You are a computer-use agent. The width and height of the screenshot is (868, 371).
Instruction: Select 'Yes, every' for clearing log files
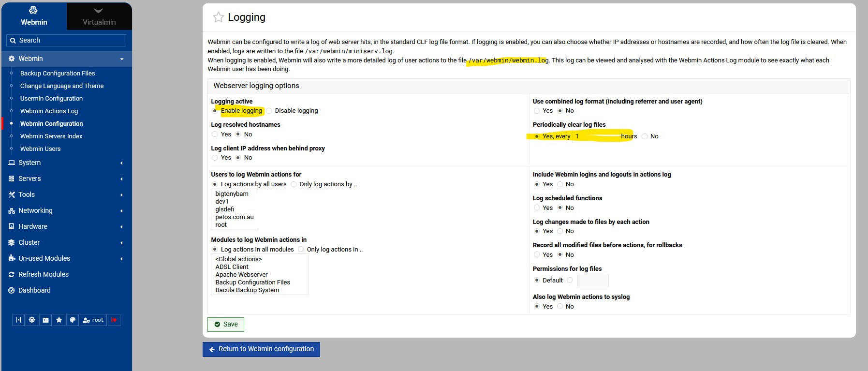coord(537,136)
